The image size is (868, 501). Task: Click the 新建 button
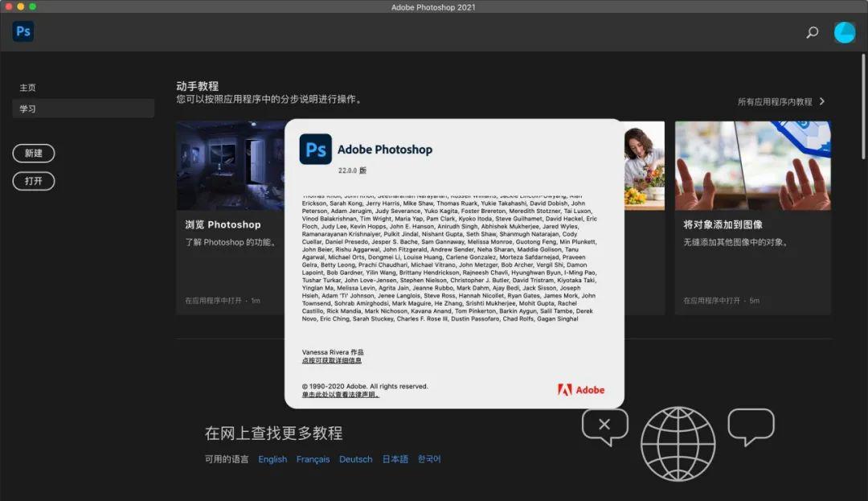coord(34,154)
